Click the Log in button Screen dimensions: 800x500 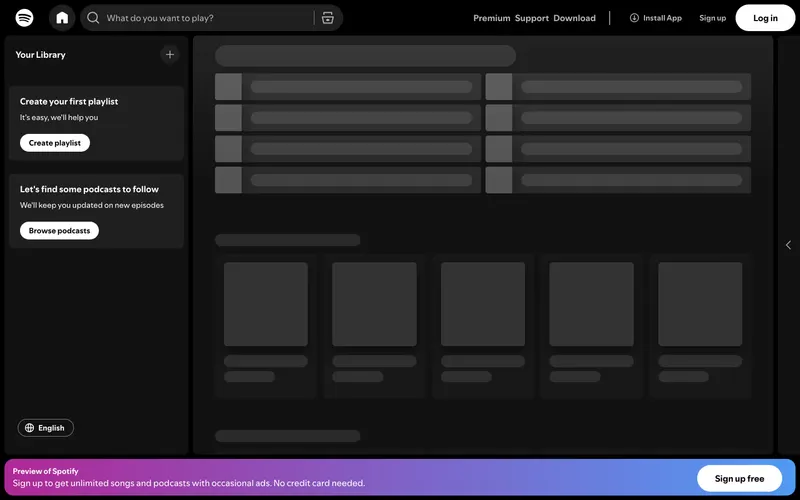pyautogui.click(x=765, y=18)
